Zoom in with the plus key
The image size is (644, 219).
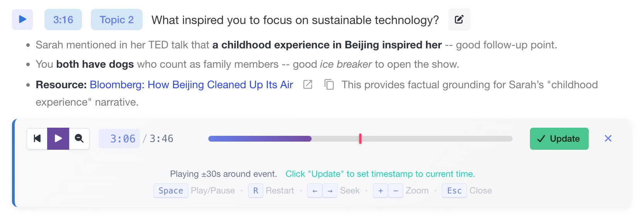pyautogui.click(x=381, y=191)
